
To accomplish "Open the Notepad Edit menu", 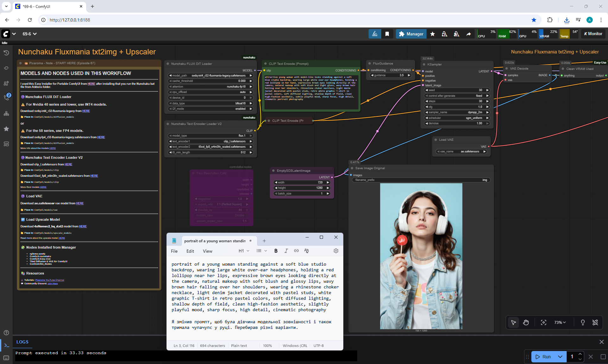I will pos(190,251).
